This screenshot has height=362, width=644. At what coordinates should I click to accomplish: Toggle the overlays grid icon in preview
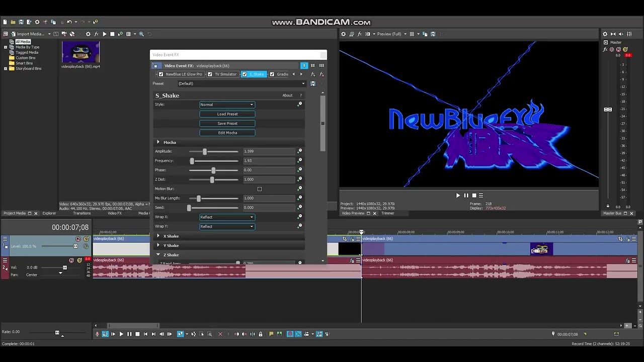coord(412,34)
